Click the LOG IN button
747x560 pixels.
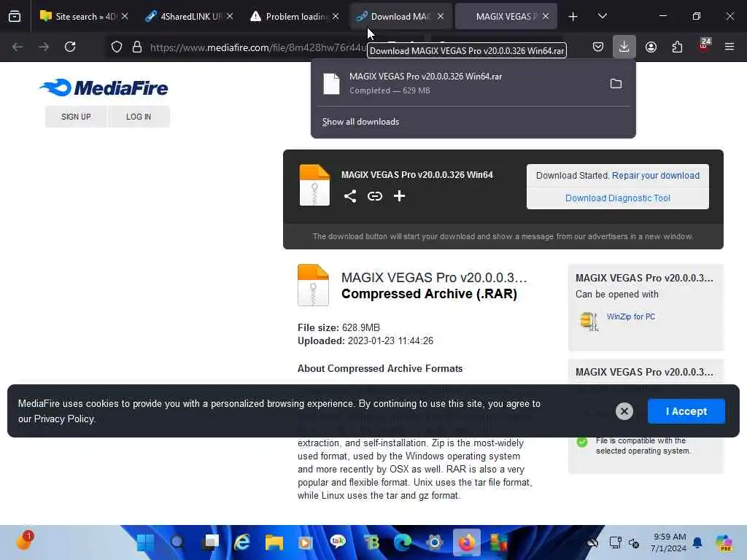tap(139, 117)
